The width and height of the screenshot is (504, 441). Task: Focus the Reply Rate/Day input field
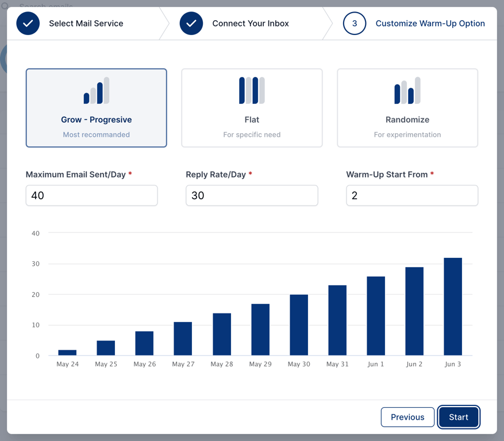pyautogui.click(x=252, y=195)
